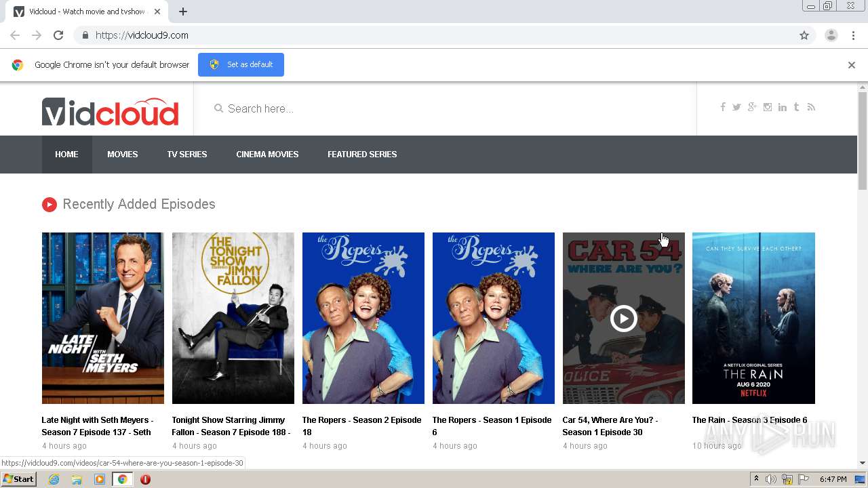Image resolution: width=868 pixels, height=488 pixels.
Task: Bookmark this page with the star icon
Action: point(804,35)
